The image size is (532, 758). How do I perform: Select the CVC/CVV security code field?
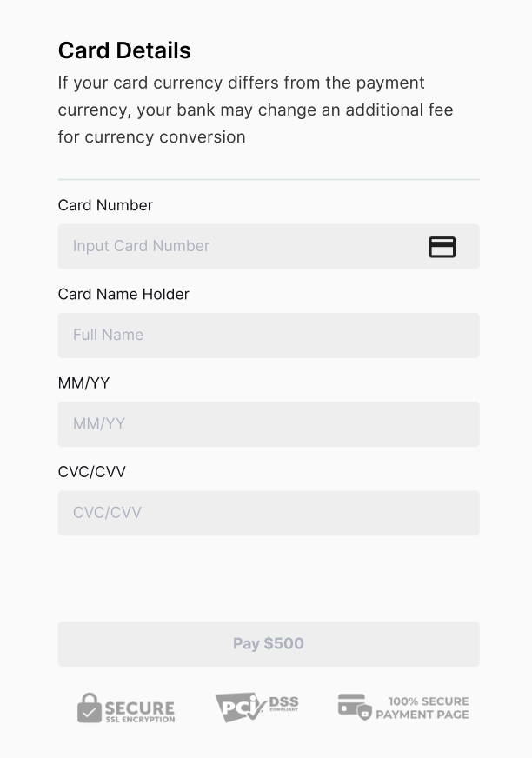pyautogui.click(x=269, y=514)
